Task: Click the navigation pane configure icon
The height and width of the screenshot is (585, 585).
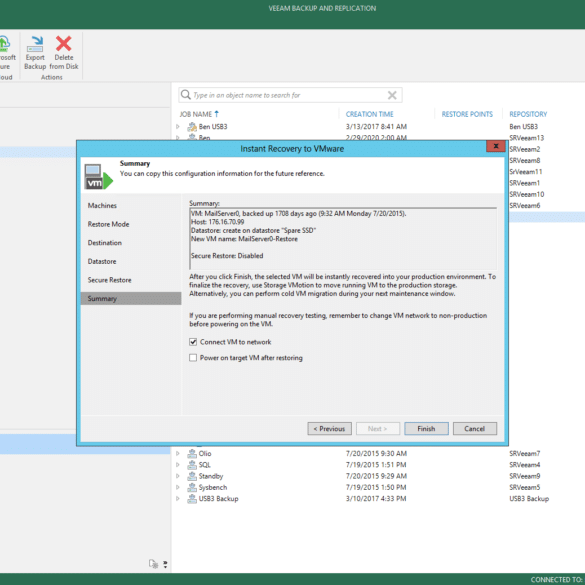Action: [x=153, y=564]
